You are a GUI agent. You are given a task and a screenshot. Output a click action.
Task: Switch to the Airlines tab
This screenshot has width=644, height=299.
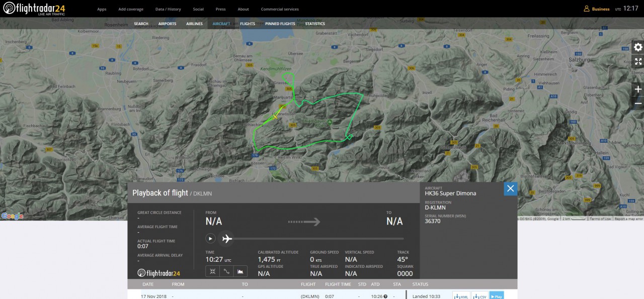coord(194,24)
